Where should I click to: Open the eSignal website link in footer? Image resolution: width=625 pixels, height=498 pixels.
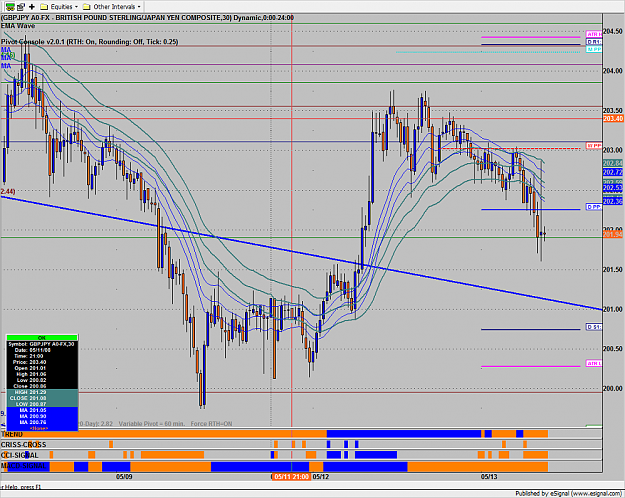pyautogui.click(x=597, y=494)
